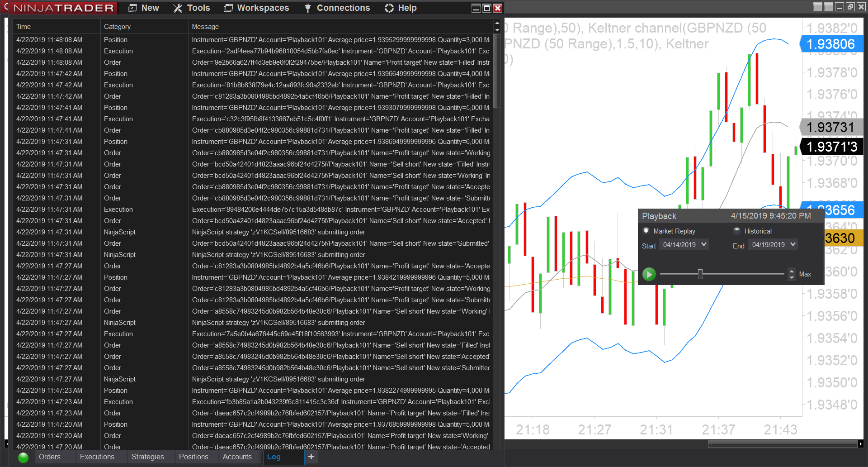The image size is (868, 467).
Task: Start playback with the green play button
Action: 649,274
